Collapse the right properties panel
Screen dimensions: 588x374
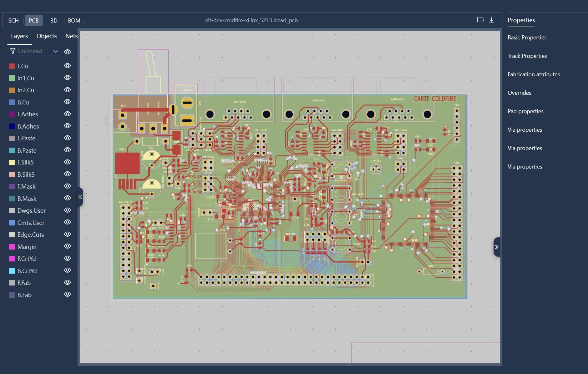tap(496, 247)
